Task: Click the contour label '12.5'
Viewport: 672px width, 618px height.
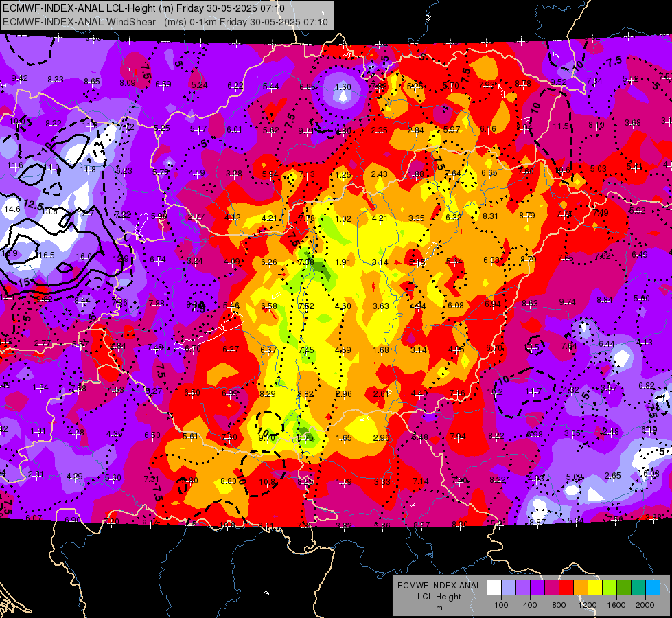Action: tap(34, 205)
